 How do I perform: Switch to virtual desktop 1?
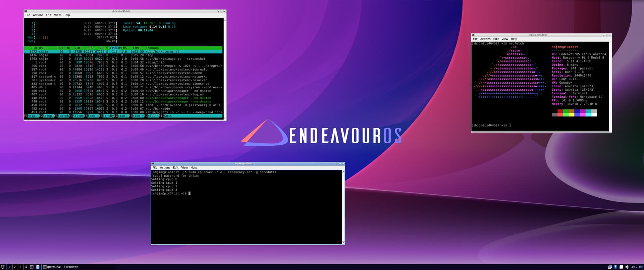click(9, 267)
